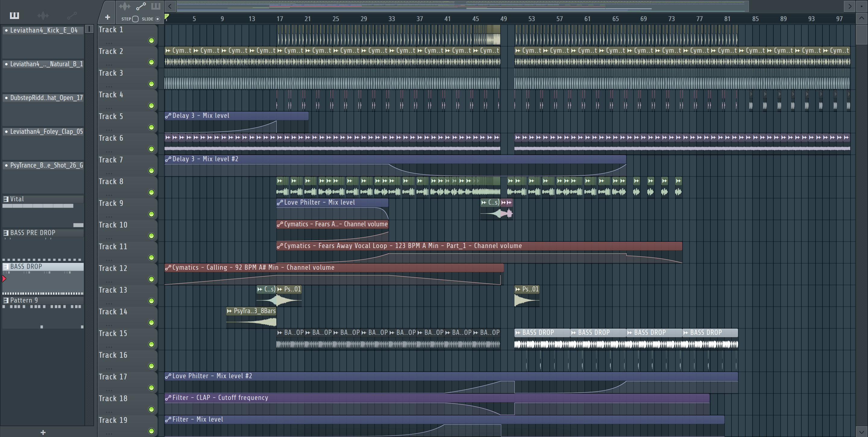
Task: Mute Track 2 with its green switch
Action: click(151, 62)
